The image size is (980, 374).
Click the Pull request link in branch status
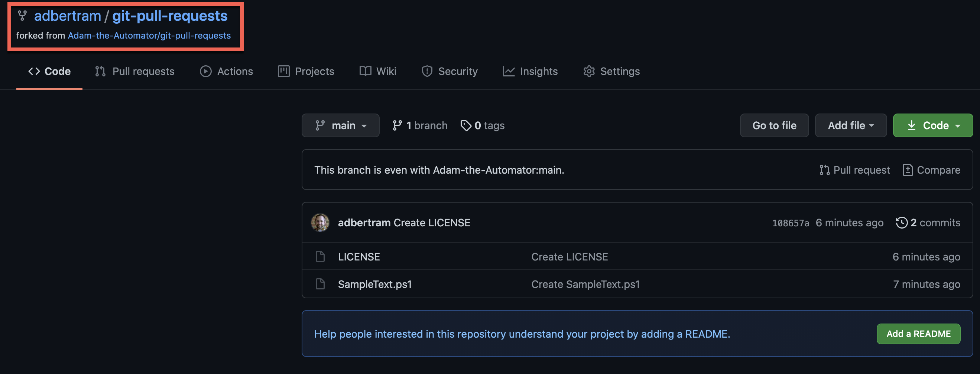click(x=854, y=170)
